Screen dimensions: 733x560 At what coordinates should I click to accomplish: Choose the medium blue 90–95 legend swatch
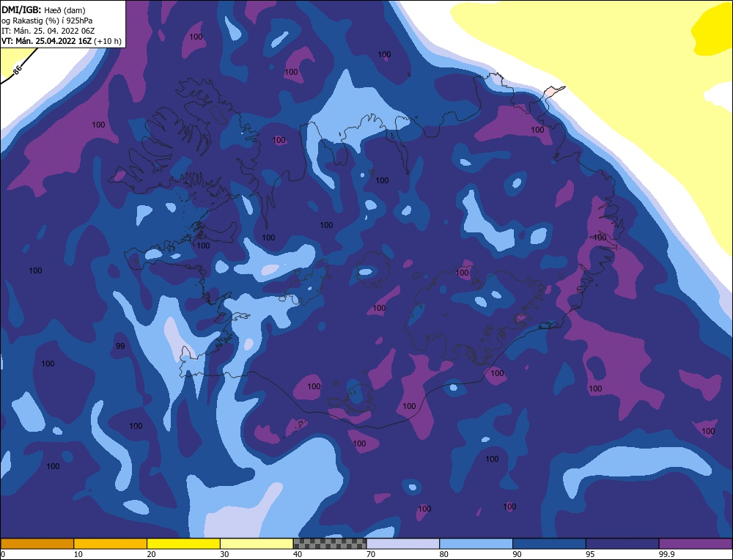click(x=549, y=543)
